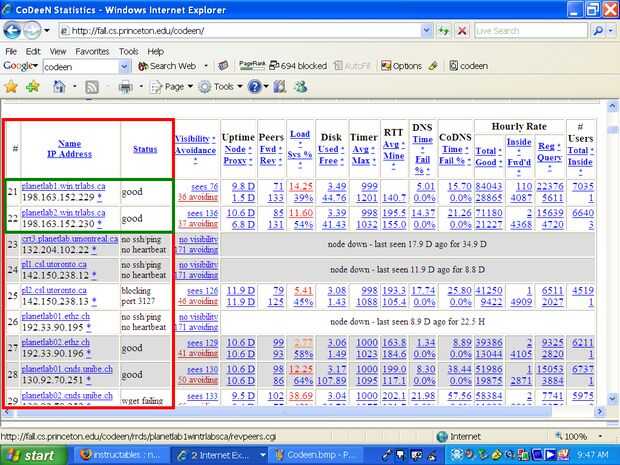This screenshot has width=620, height=465.
Task: Click the Add to Favorites green plus star
Action: [33, 87]
